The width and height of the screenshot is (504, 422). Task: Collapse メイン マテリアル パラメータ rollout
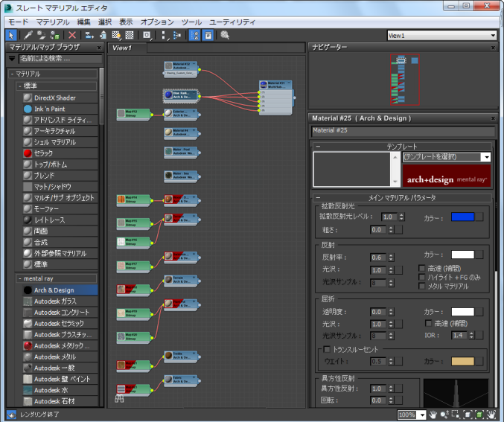coord(318,198)
